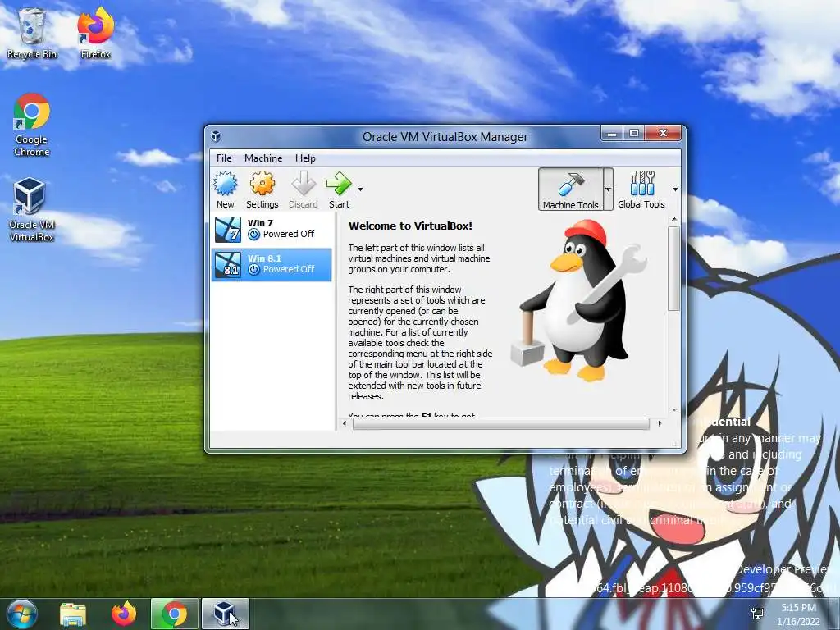The height and width of the screenshot is (630, 840).
Task: Click the Win 8.1 OS icon
Action: coord(228,265)
